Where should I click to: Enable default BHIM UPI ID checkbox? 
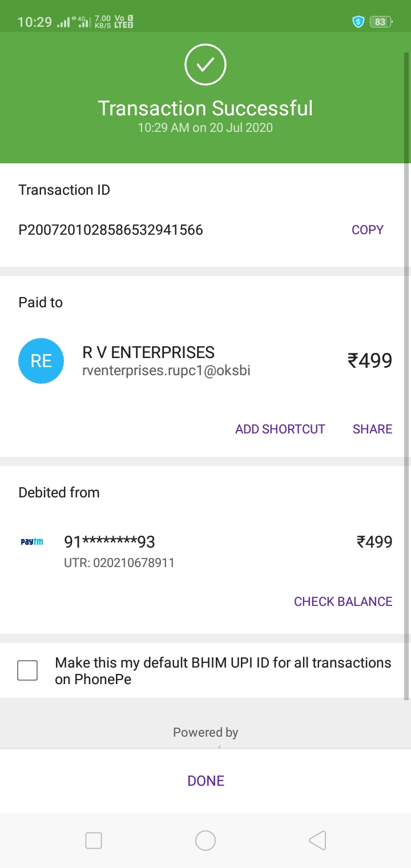(x=27, y=670)
